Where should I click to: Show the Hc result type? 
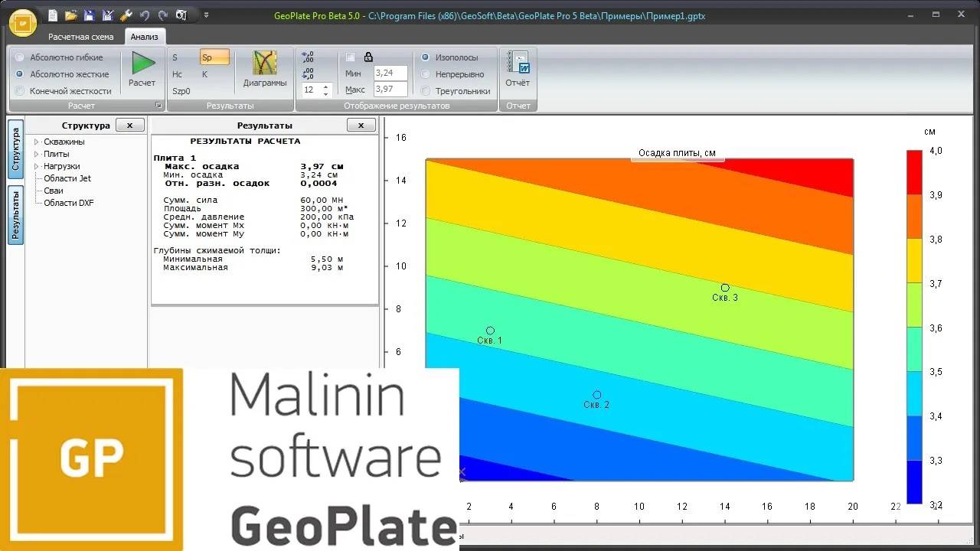[177, 74]
